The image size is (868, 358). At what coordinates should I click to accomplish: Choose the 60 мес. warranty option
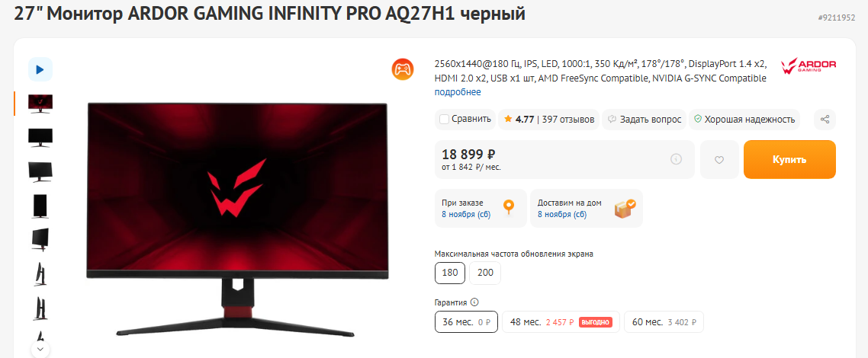click(x=664, y=322)
